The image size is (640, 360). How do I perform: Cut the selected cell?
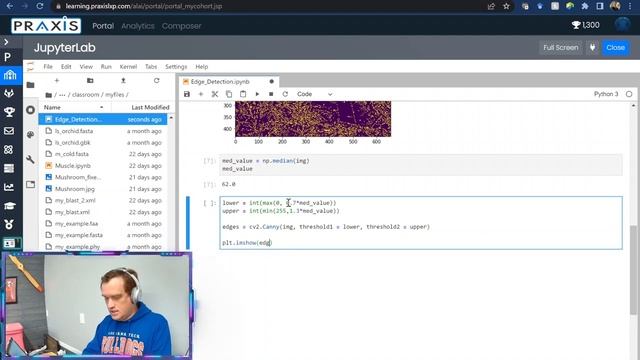click(215, 94)
